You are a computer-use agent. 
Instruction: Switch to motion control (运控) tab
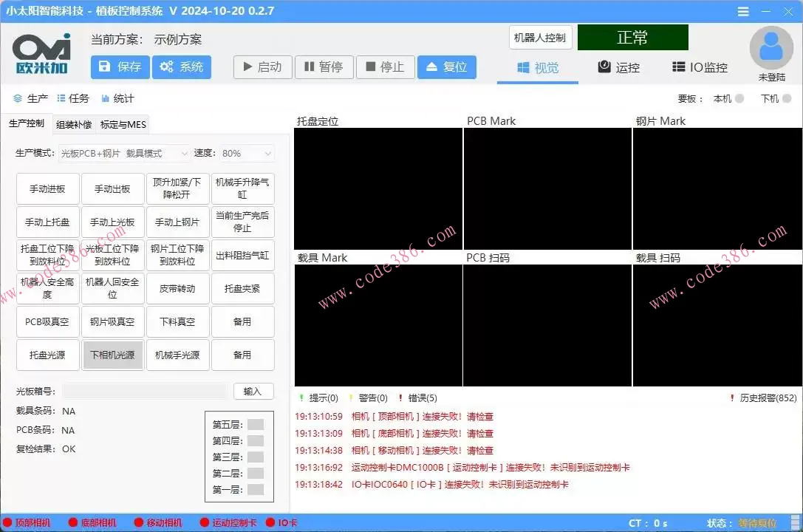pos(618,68)
